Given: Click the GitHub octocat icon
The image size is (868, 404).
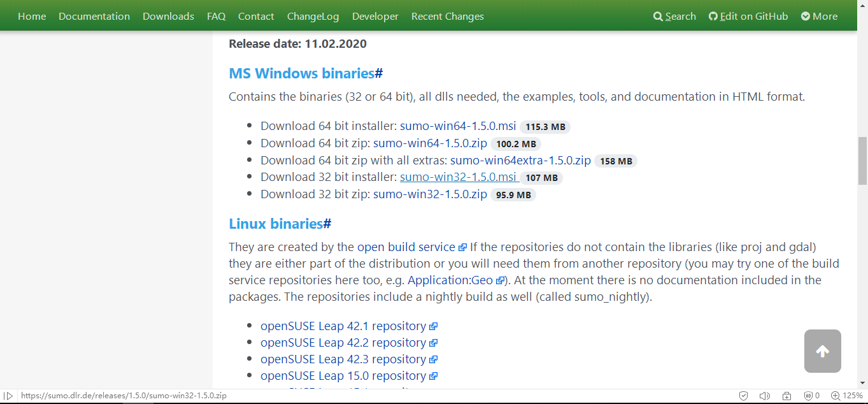Looking at the screenshot, I should (713, 17).
